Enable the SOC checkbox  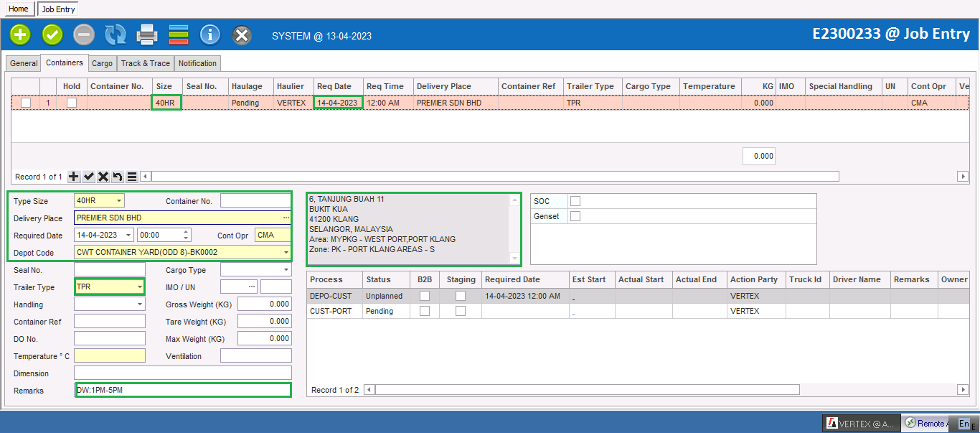click(x=575, y=201)
